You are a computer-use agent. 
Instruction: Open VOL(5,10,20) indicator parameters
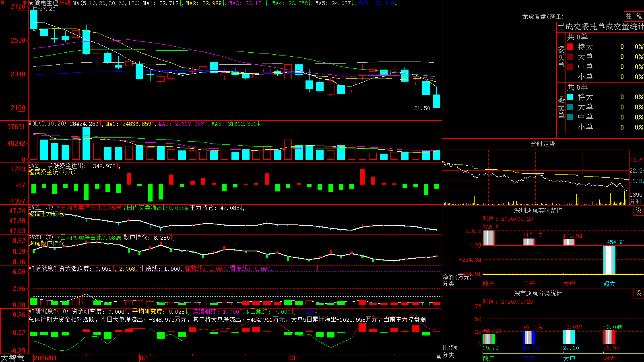point(47,124)
